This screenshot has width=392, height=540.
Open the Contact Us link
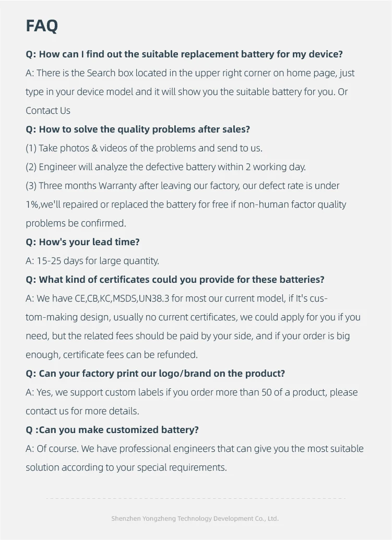coord(48,111)
